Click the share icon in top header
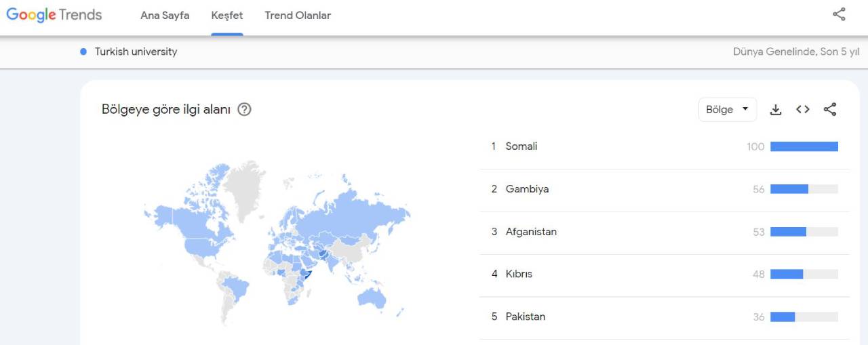 click(839, 14)
